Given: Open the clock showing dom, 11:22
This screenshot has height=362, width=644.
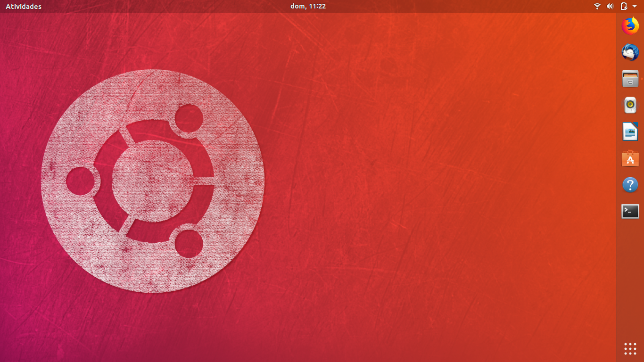Looking at the screenshot, I should (308, 6).
